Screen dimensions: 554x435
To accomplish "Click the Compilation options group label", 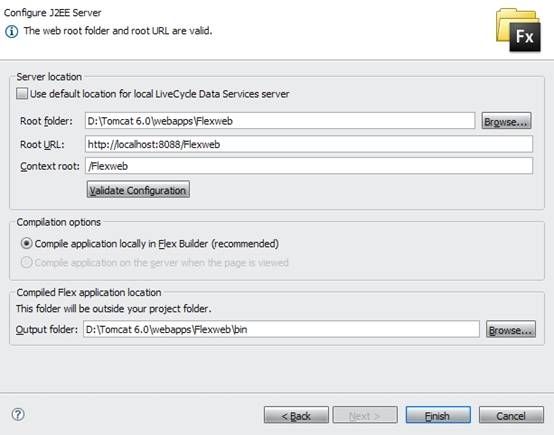I will click(x=59, y=222).
